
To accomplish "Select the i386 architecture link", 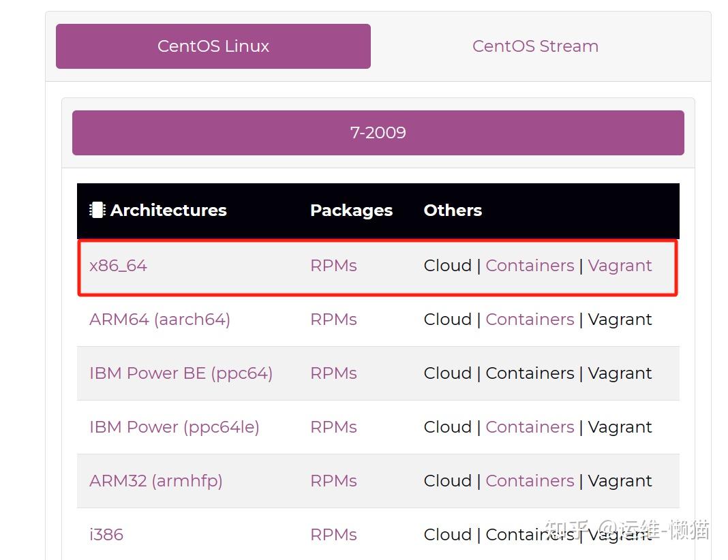I will pos(106,534).
